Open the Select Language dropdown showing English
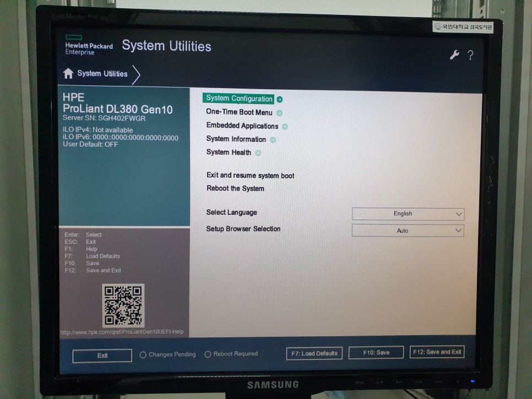Screen dimensions: 532x399 (x=408, y=214)
